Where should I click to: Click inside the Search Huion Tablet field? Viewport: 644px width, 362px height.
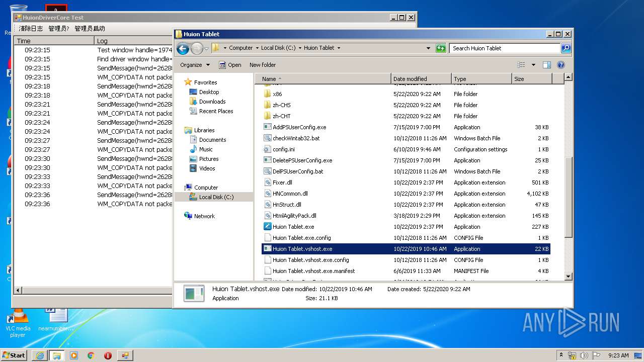click(505, 48)
